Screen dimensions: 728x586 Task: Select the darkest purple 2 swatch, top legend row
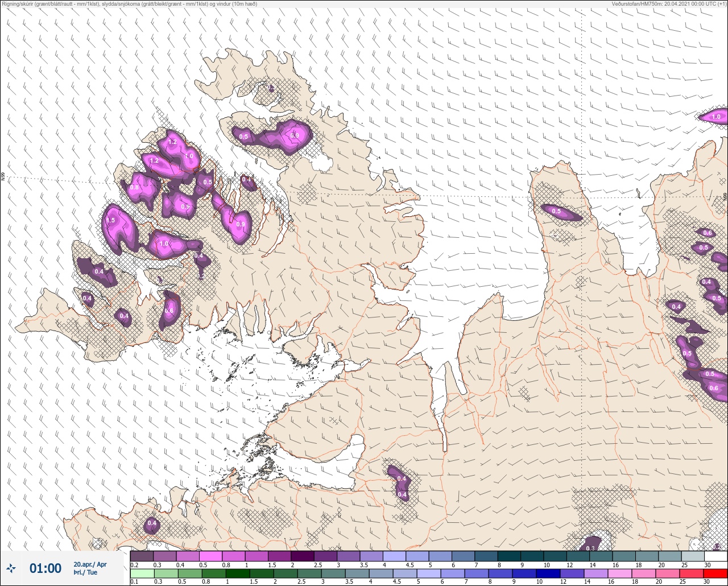coord(303,556)
